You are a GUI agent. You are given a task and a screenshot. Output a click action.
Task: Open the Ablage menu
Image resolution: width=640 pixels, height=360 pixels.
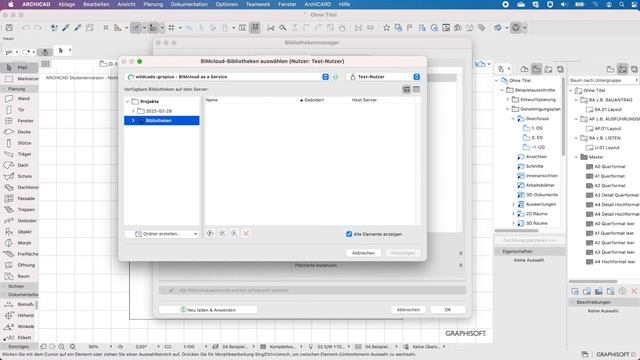[67, 4]
